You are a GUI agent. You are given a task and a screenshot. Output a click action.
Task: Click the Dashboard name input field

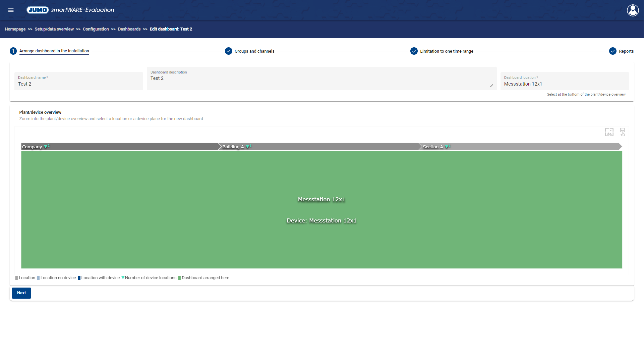(x=79, y=84)
